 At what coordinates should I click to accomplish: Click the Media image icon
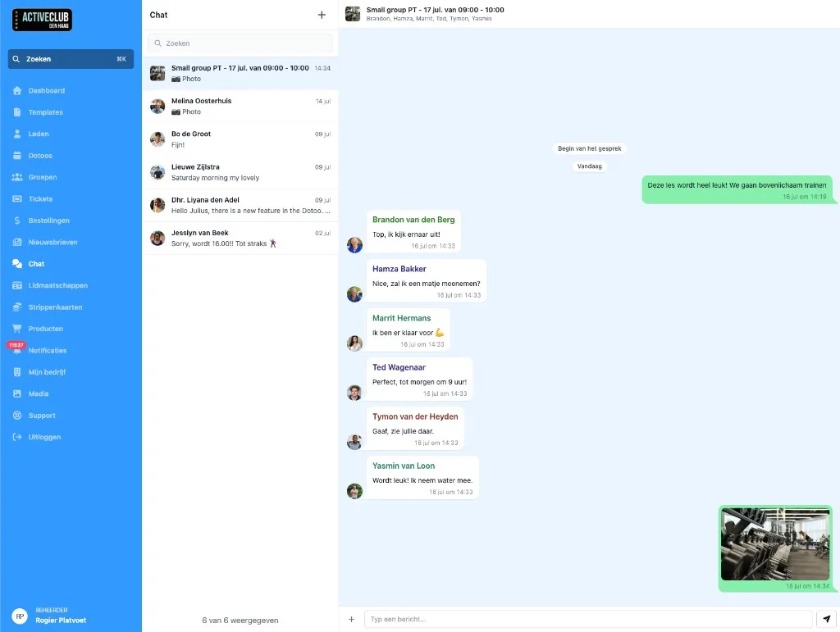(17, 393)
